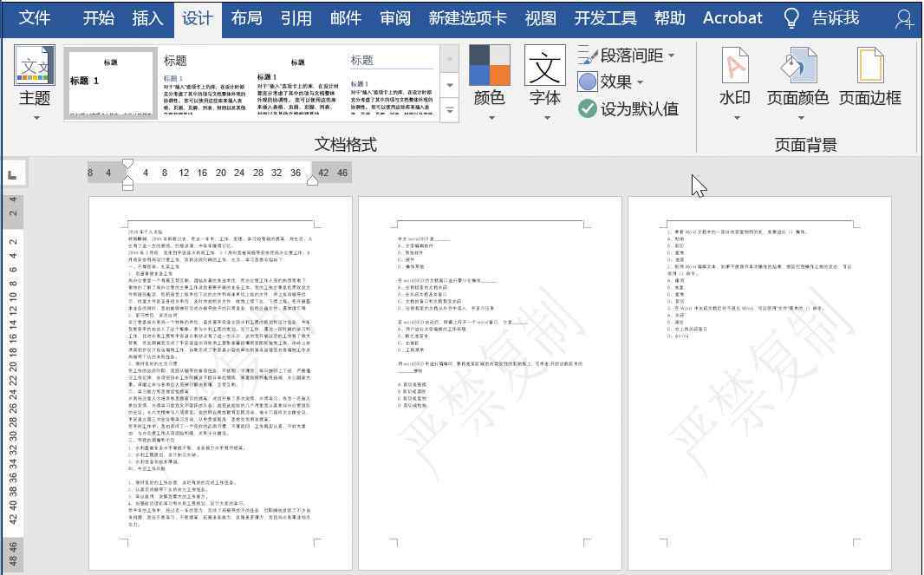
Task: Open the 主题 (Themes) gallery
Action: tap(35, 82)
